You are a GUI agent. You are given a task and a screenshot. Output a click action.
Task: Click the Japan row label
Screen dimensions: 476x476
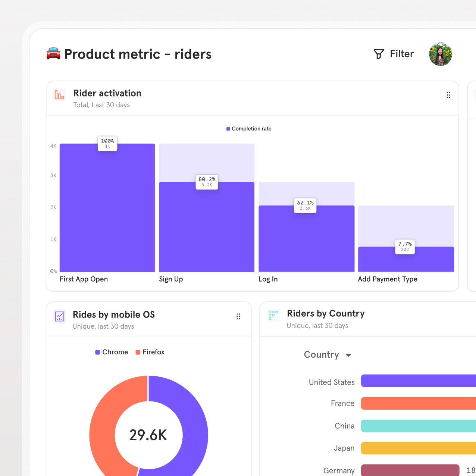(344, 448)
